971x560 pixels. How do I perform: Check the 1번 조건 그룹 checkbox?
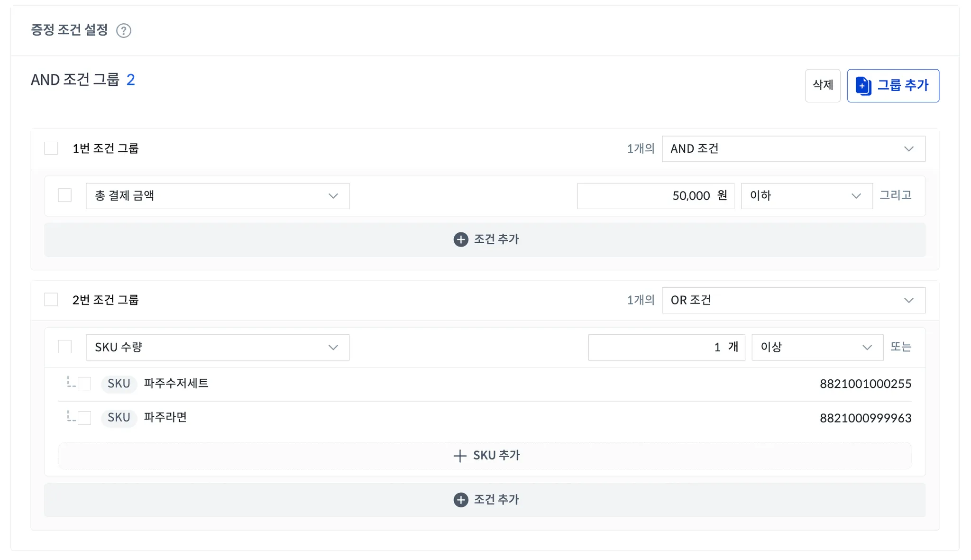point(51,148)
